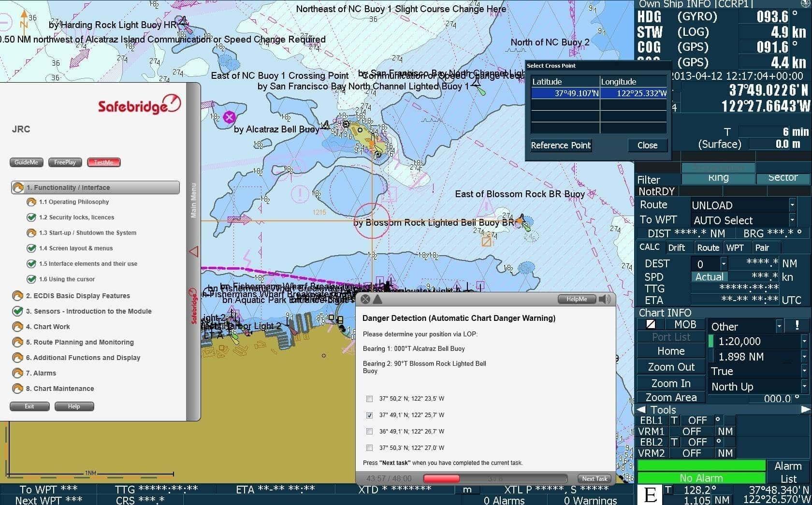Click the MOB (Man Overboard) icon
812x505 pixels.
[x=685, y=324]
